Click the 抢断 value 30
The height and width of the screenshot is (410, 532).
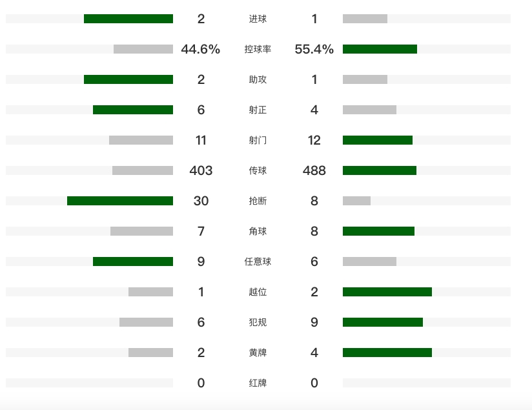[x=201, y=201]
